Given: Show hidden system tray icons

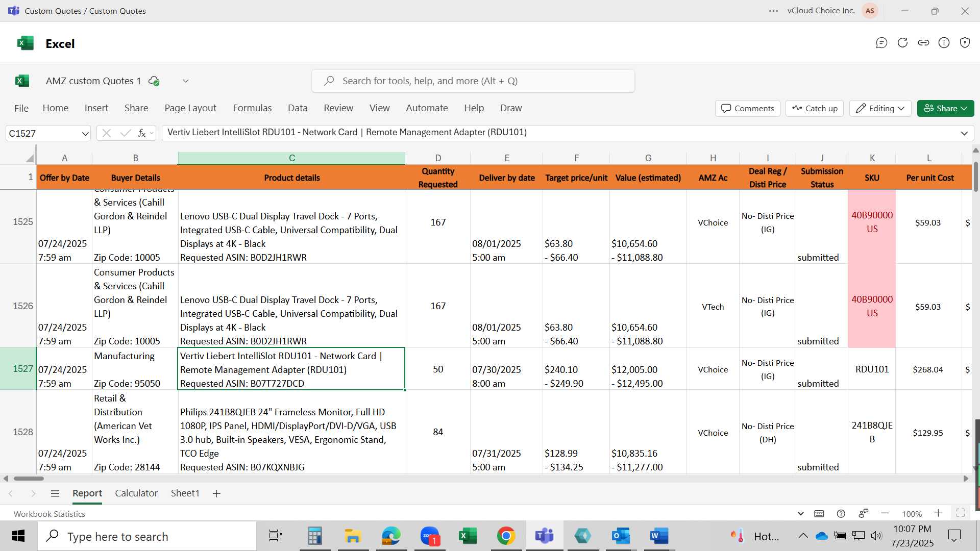Looking at the screenshot, I should click(x=803, y=536).
